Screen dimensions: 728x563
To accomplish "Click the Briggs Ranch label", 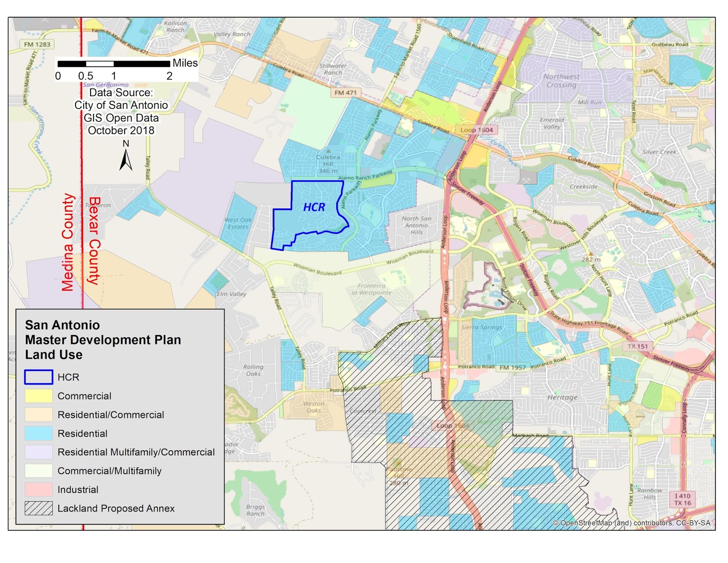I will 255,510.
